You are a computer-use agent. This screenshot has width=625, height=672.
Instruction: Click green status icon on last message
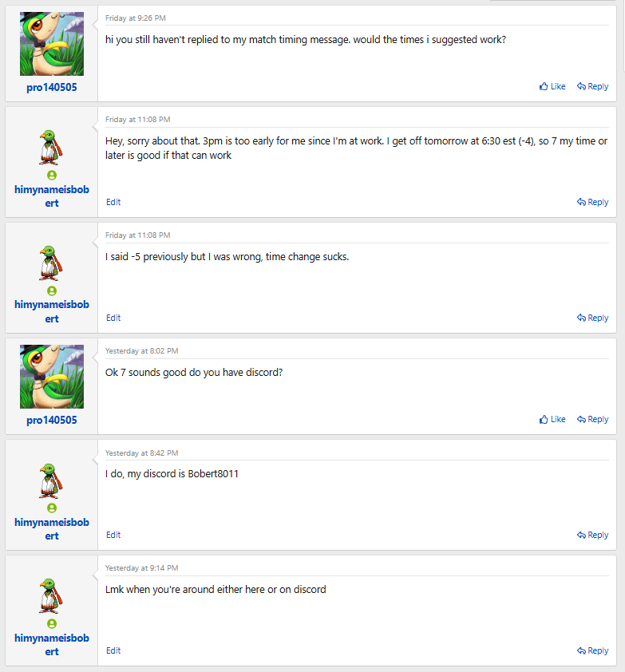tap(52, 623)
